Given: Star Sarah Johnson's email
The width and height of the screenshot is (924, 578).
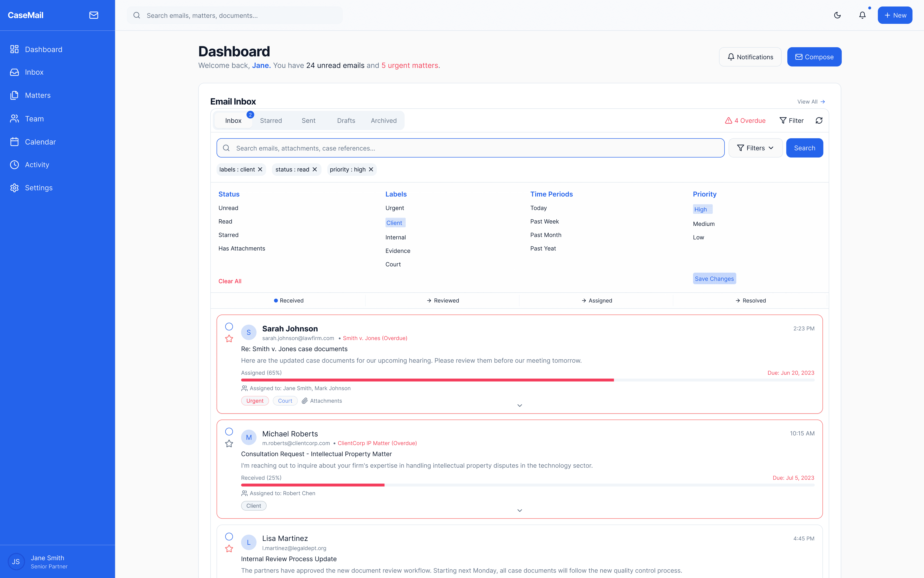Looking at the screenshot, I should pos(229,339).
